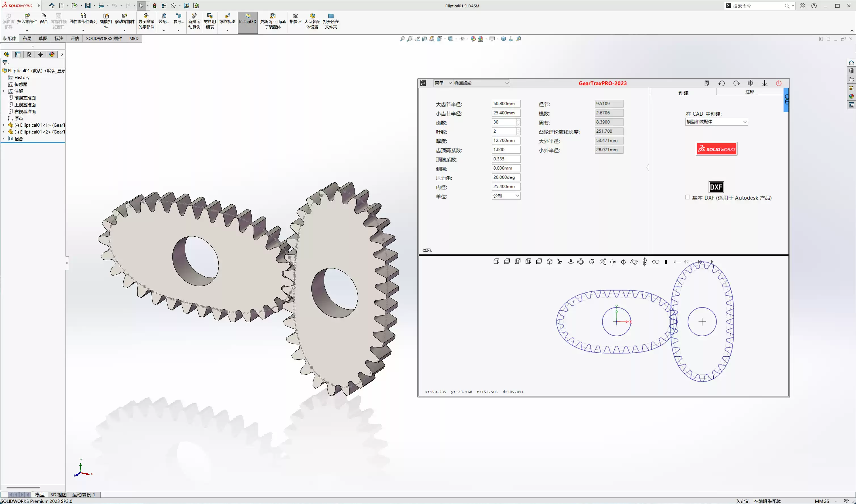Increase 齿数 with the up stepper arrow

point(518,120)
